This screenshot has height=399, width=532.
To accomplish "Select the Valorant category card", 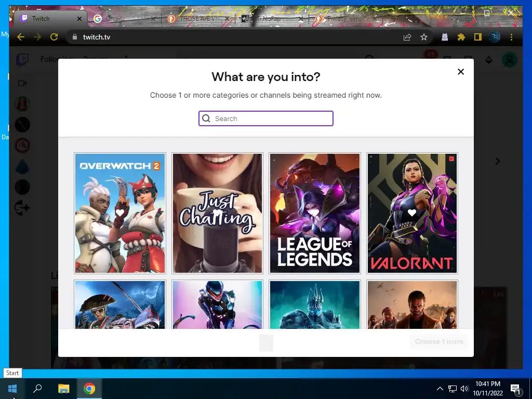I will [x=412, y=213].
